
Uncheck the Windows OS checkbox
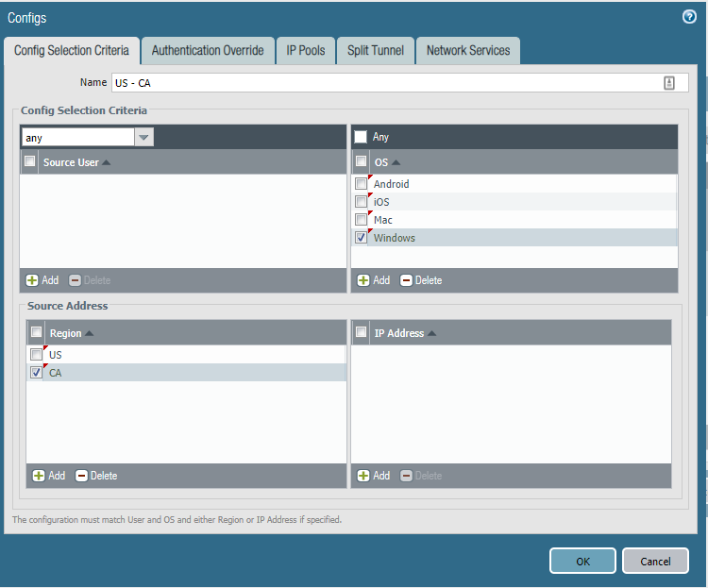click(361, 238)
